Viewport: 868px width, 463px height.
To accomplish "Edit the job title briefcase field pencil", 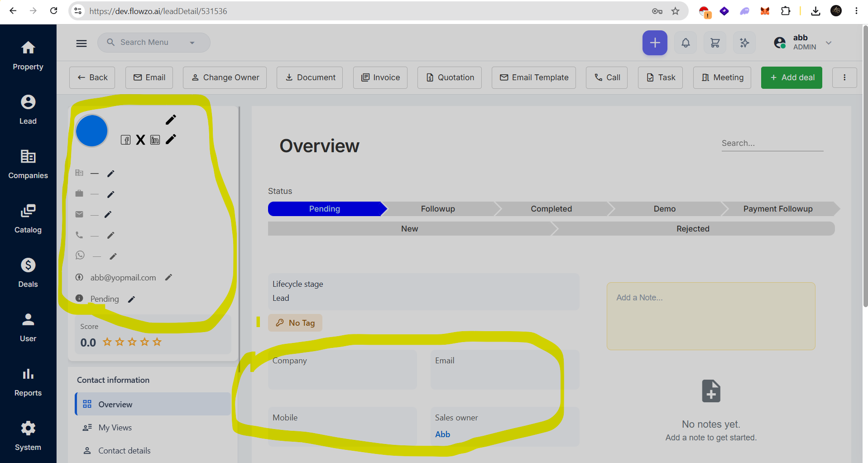I will [x=111, y=194].
